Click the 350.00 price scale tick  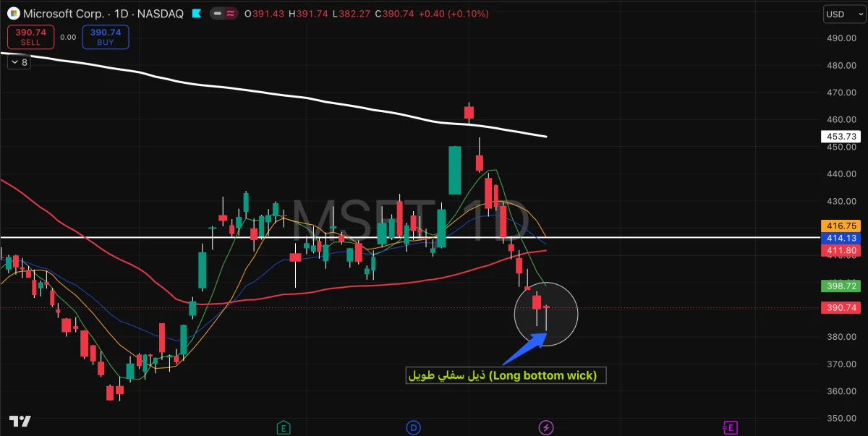click(x=843, y=418)
